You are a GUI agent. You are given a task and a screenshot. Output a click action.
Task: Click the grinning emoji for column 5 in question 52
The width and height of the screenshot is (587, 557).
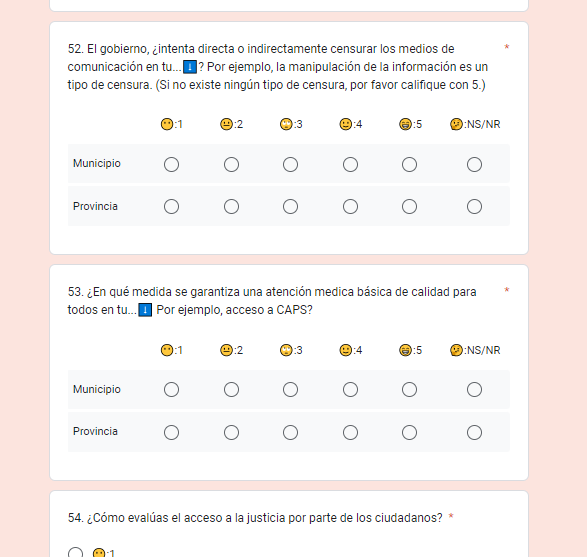pos(405,124)
